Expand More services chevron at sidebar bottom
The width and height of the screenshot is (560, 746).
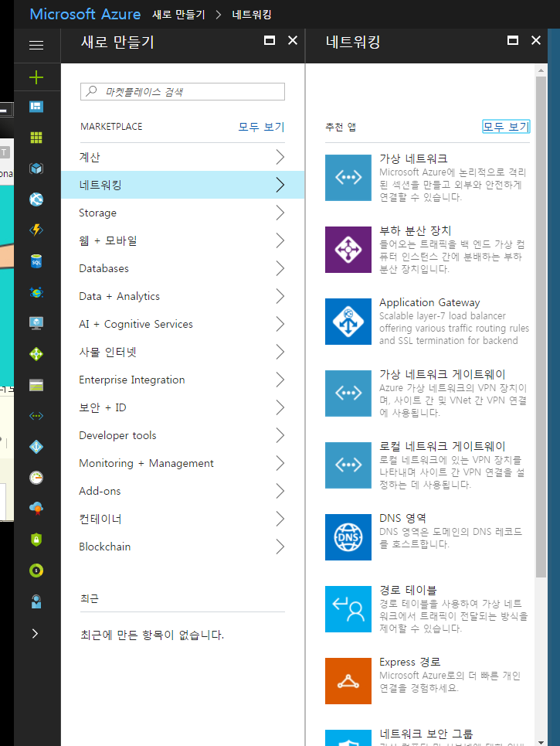pos(35,633)
